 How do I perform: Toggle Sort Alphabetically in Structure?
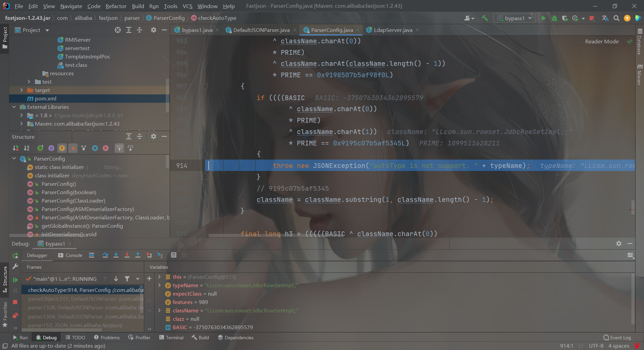coord(26,148)
